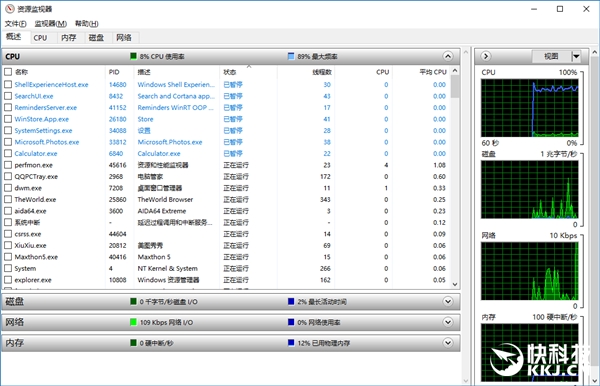Click the green CPU usage indicator square
The height and width of the screenshot is (386, 600).
coord(133,56)
